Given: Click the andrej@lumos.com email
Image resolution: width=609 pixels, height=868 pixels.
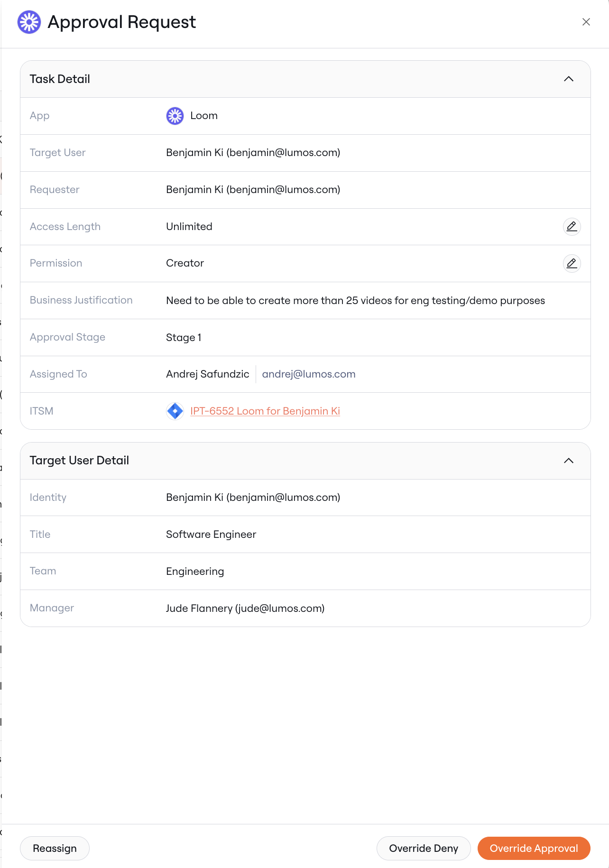Looking at the screenshot, I should point(309,374).
